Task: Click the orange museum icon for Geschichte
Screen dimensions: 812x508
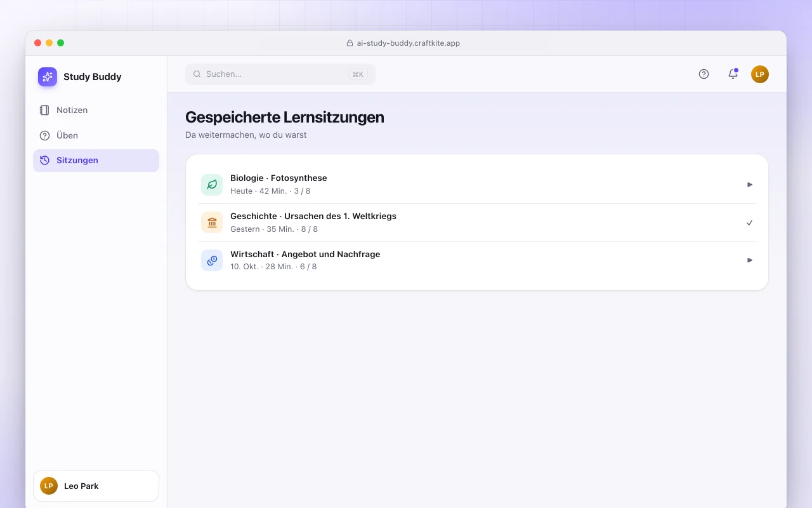Action: tap(212, 222)
